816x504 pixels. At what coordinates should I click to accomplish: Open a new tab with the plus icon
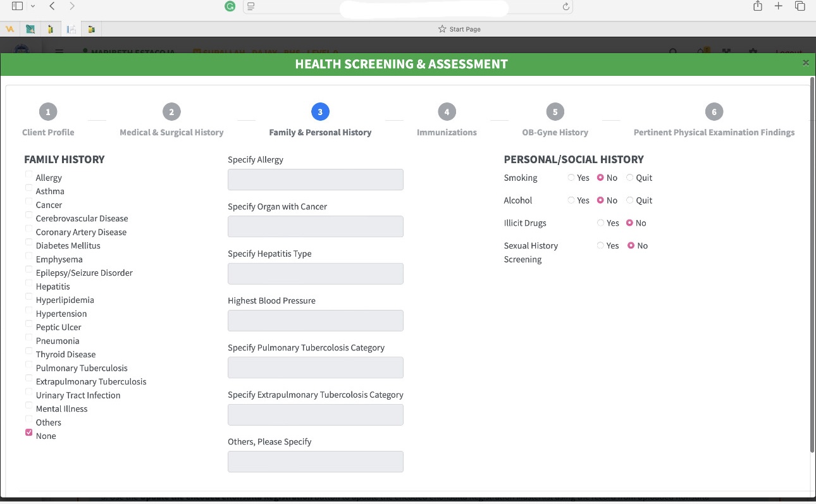[779, 6]
